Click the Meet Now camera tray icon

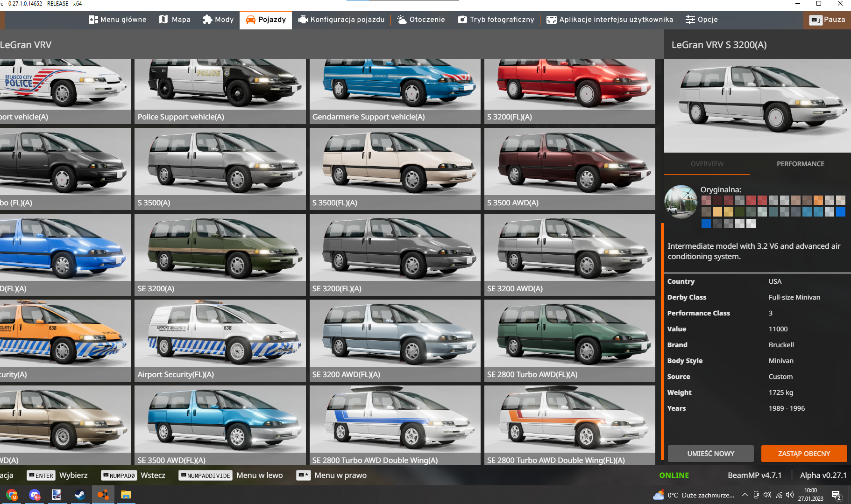756,495
